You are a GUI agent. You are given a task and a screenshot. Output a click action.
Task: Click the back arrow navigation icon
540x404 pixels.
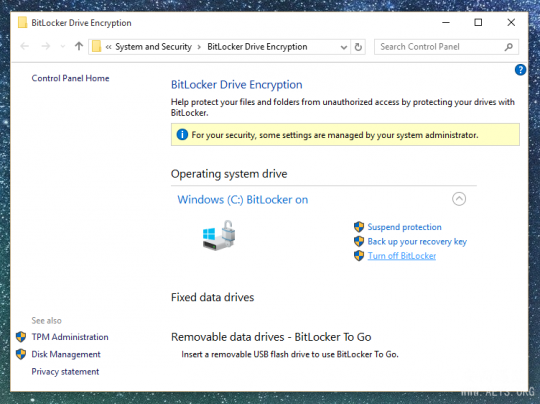click(24, 46)
